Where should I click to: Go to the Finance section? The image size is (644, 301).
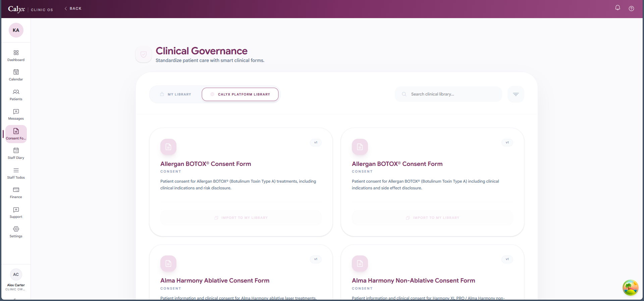coord(16,193)
